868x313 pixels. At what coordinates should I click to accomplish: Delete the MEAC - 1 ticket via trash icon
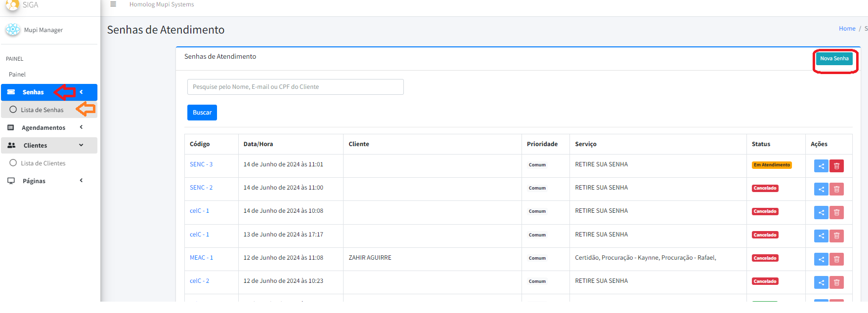836,259
